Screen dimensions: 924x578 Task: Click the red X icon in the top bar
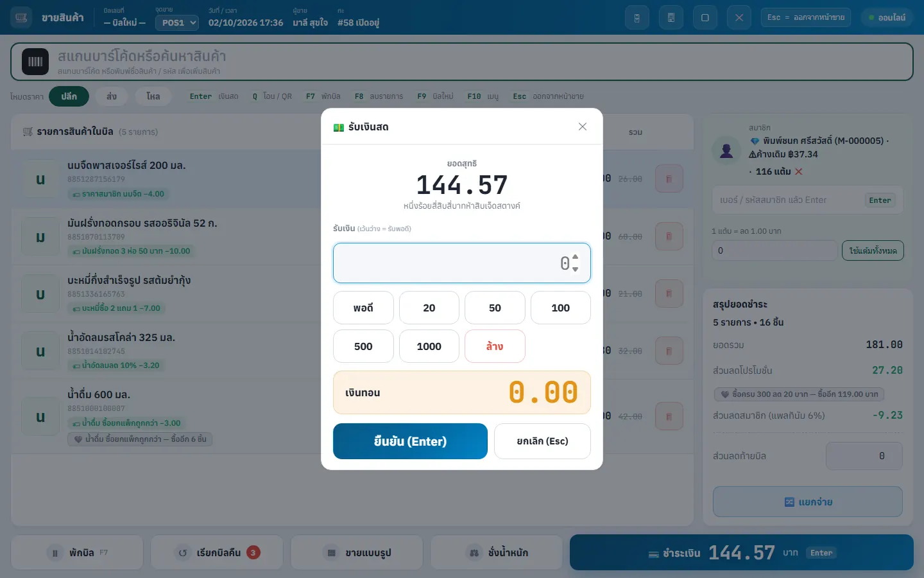tap(739, 17)
